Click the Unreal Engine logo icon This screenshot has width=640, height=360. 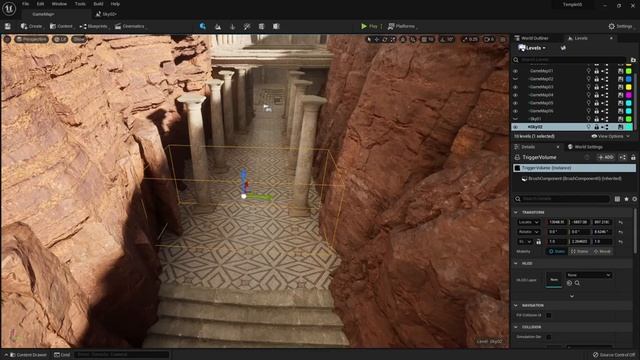coord(9,9)
